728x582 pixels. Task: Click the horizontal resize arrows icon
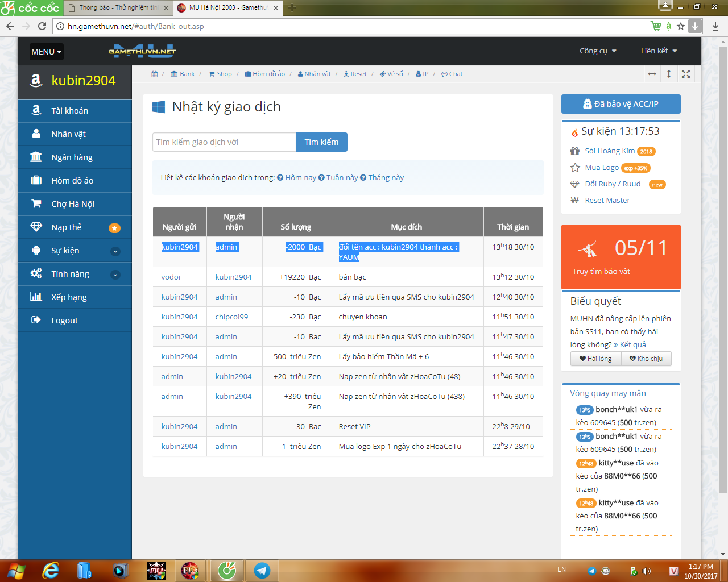point(652,74)
